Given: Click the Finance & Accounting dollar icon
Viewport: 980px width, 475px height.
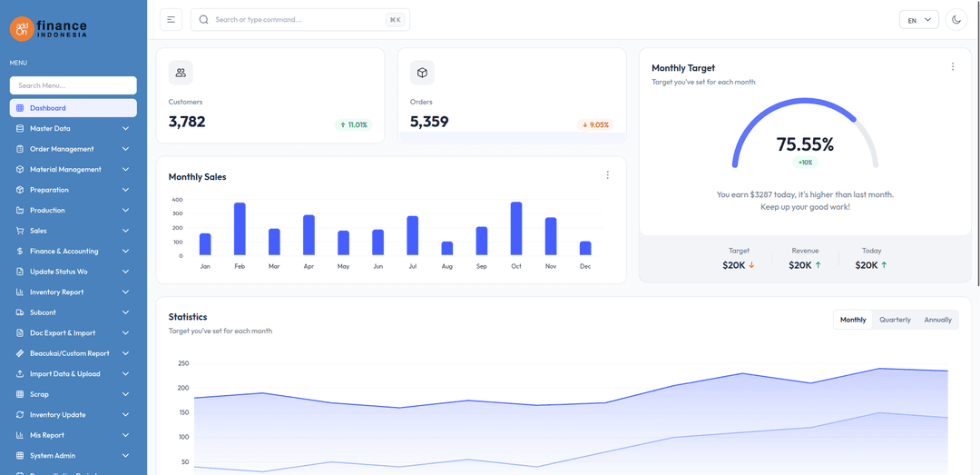Looking at the screenshot, I should pyautogui.click(x=19, y=251).
